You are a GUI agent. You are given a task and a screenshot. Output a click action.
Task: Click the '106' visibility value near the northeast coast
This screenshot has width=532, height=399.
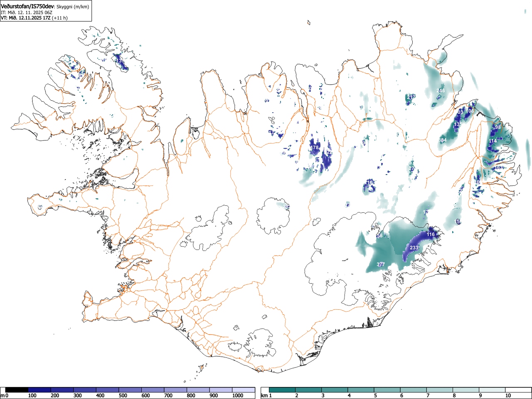click(470, 111)
